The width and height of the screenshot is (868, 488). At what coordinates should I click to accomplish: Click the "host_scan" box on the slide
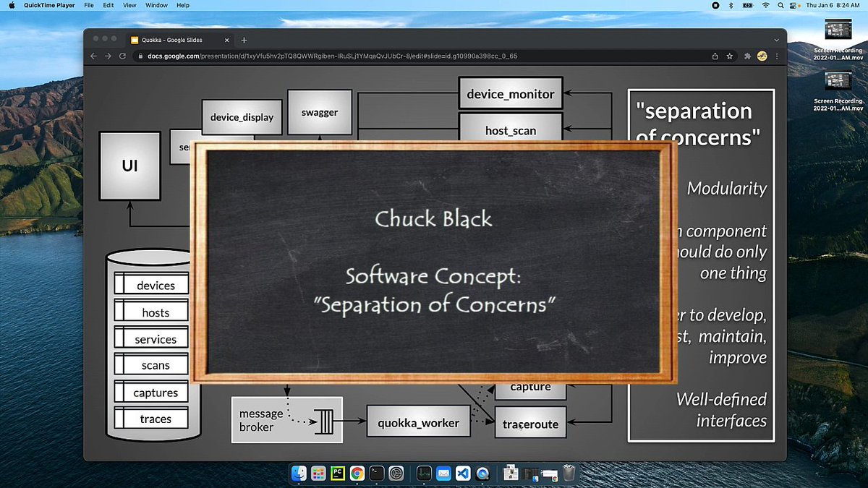[x=511, y=127]
